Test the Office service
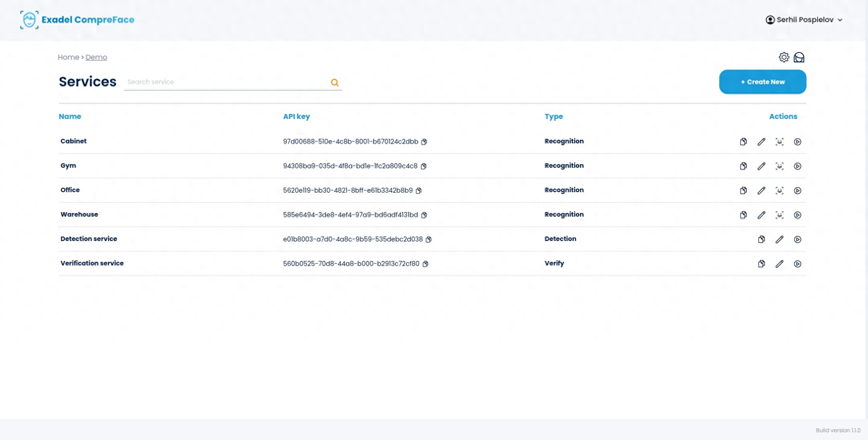868x440 pixels. click(797, 191)
